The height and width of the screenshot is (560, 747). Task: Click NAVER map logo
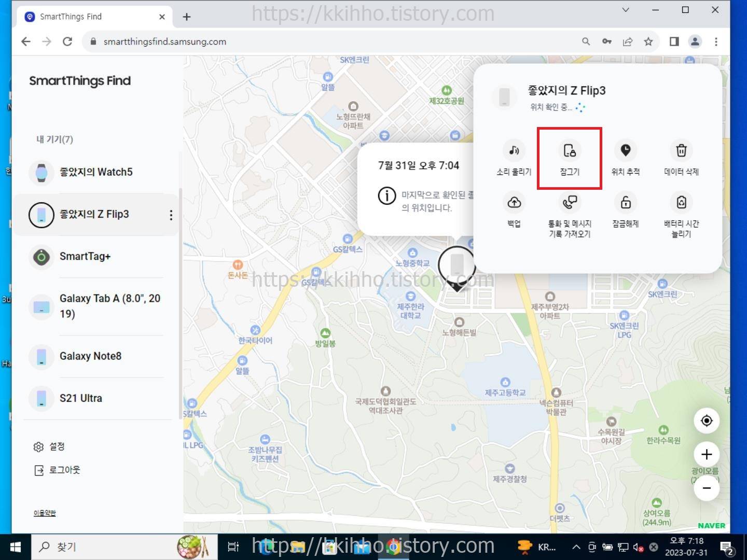pos(711,526)
